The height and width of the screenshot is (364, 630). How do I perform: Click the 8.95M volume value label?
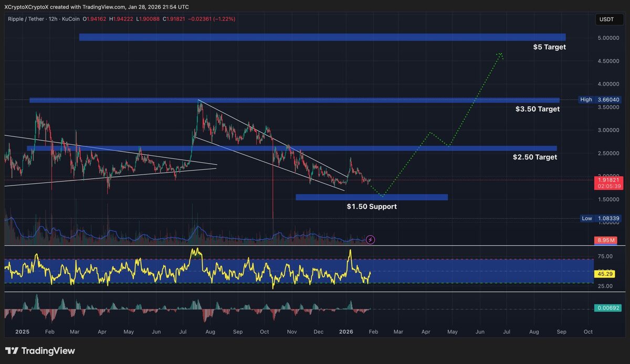coord(605,240)
